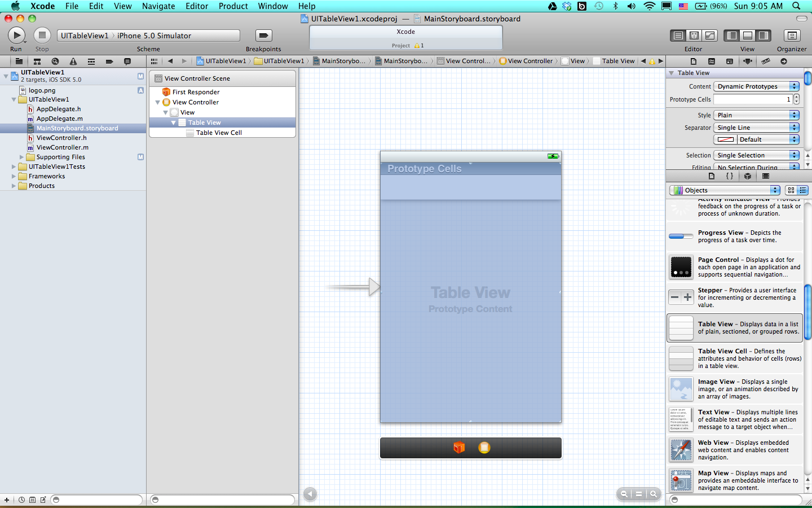
Task: Open the Content Dynamic Prototypes dropdown
Action: pyautogui.click(x=757, y=86)
